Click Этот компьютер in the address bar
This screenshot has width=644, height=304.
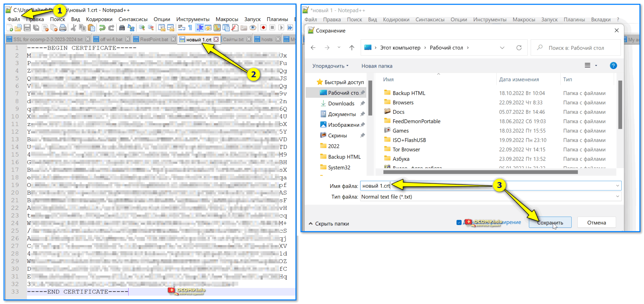(400, 48)
